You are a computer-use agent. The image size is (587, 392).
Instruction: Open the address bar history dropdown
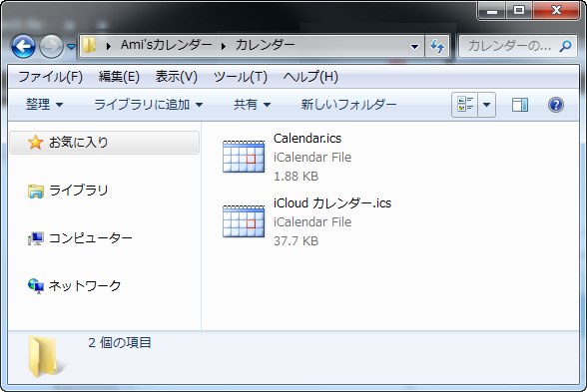pos(415,46)
